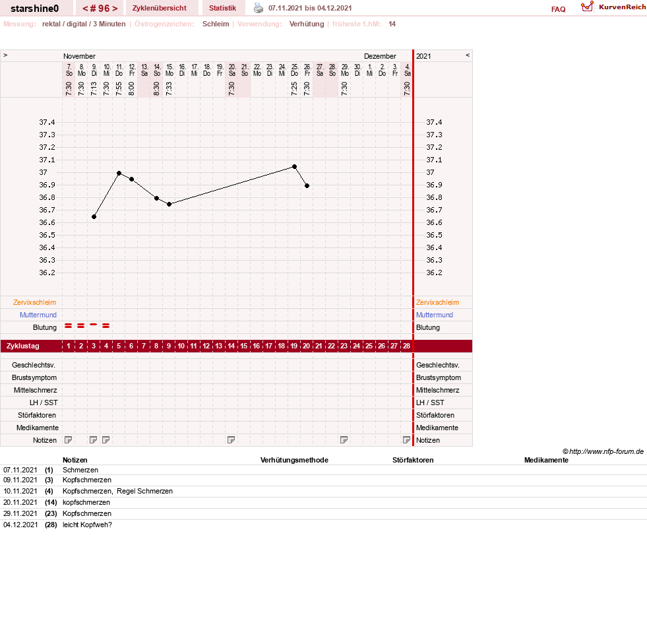The image size is (647, 644).
Task: Click left 'Geschlechtsv.' row label
Action: 34,365
